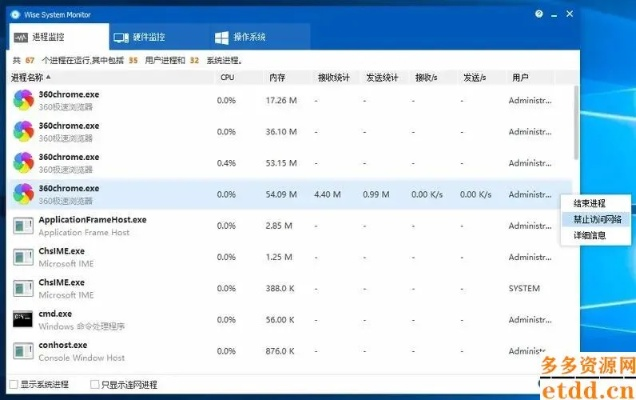Click the 876.0 K memory value
The image size is (636, 400).
280,351
